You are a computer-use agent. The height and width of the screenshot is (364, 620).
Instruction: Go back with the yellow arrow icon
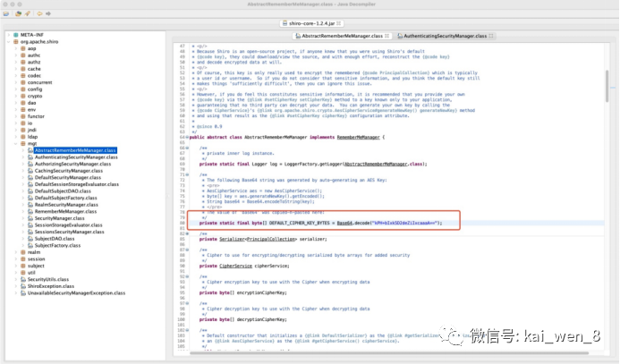pos(39,13)
